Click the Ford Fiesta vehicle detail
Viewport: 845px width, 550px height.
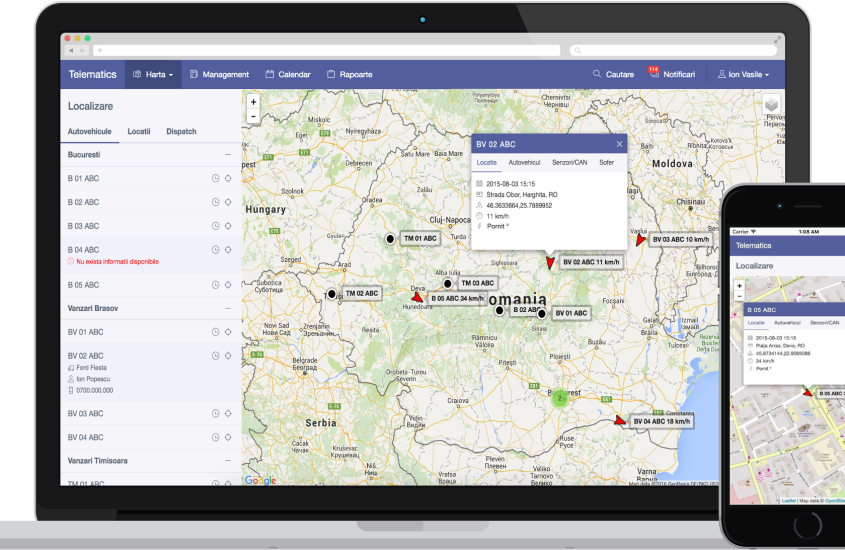pyautogui.click(x=91, y=368)
